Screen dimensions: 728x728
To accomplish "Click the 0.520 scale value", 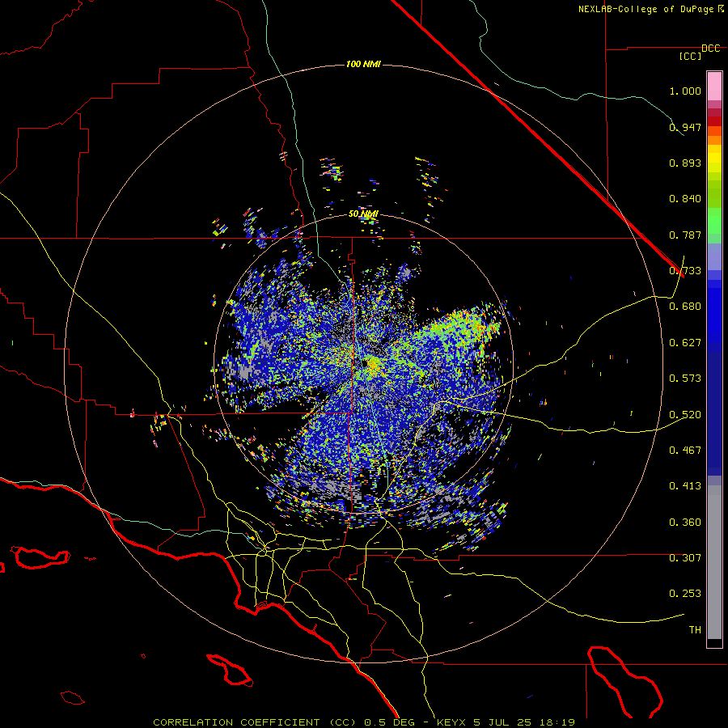I will [685, 415].
